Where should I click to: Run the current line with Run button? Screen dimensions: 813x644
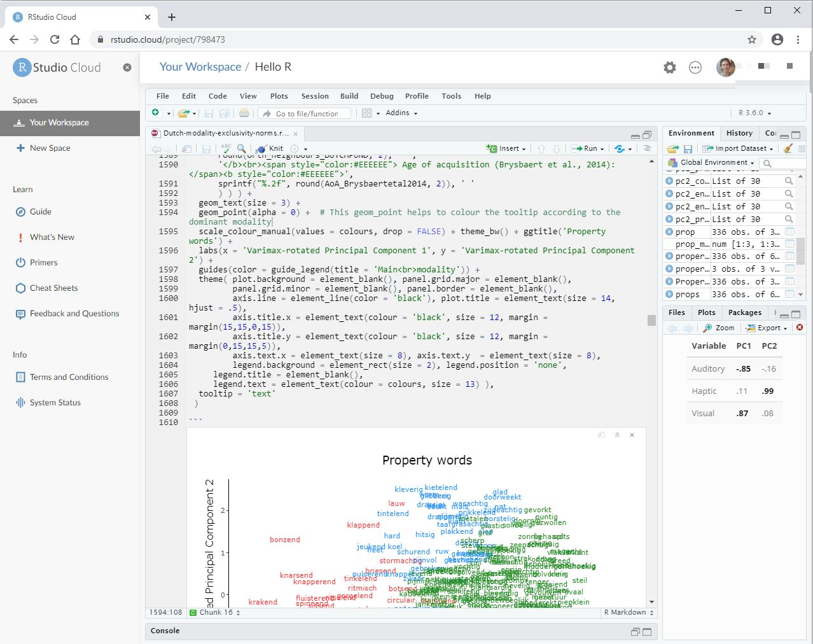tap(587, 148)
